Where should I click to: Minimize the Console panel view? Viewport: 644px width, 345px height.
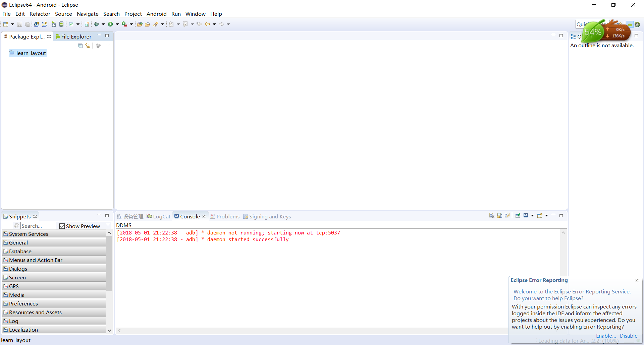(553, 215)
